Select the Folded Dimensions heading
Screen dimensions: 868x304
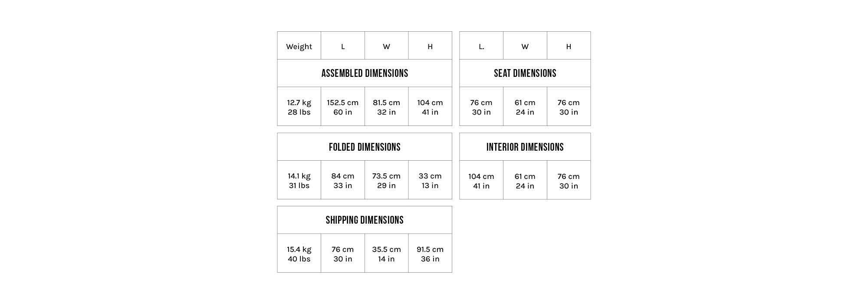(365, 147)
